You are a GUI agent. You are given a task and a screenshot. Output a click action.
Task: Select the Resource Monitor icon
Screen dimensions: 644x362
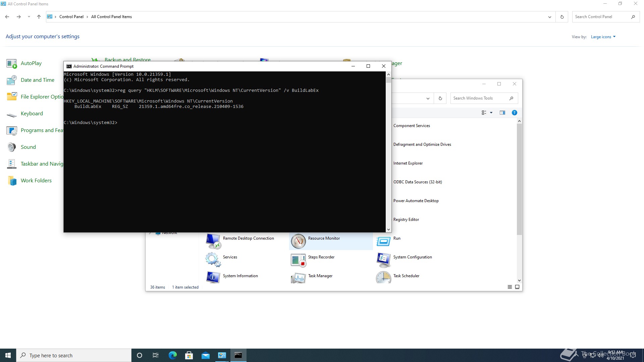(298, 241)
